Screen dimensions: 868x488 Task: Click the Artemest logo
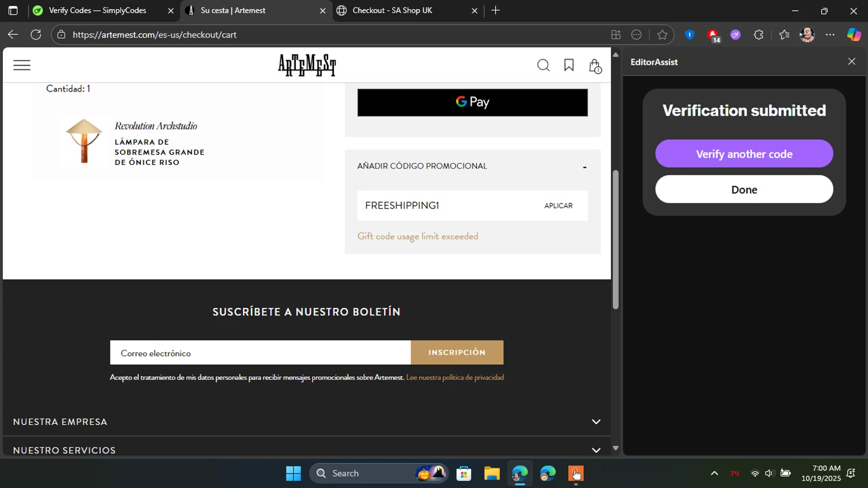307,65
